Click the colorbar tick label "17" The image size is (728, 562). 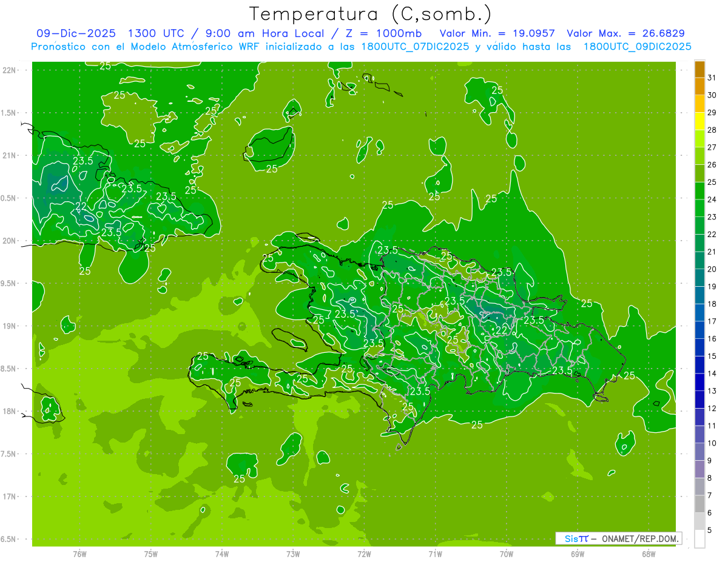pyautogui.click(x=712, y=321)
